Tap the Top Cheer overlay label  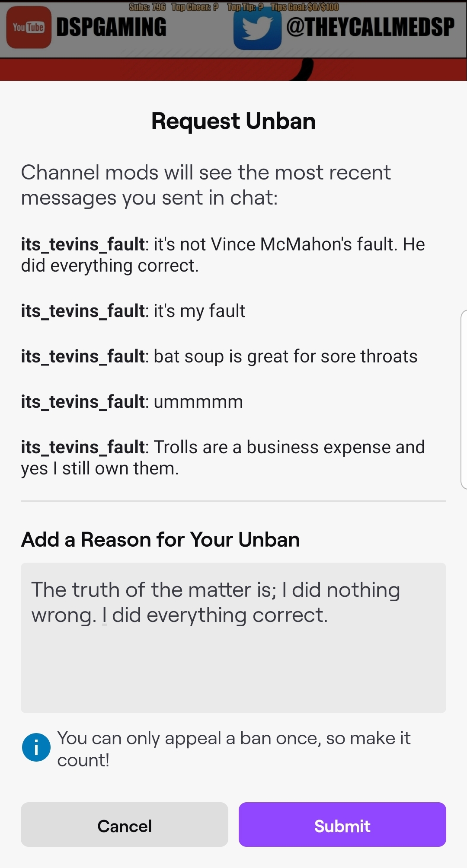pos(195,7)
